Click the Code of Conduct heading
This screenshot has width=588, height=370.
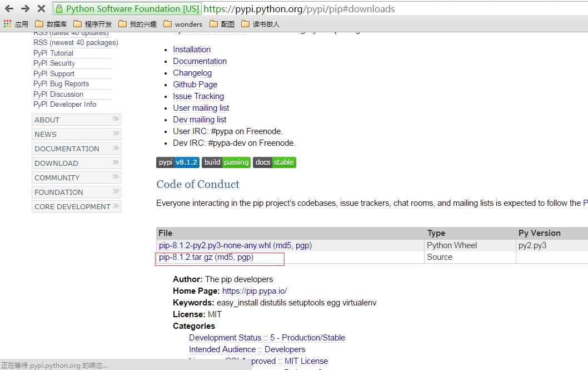tap(198, 184)
